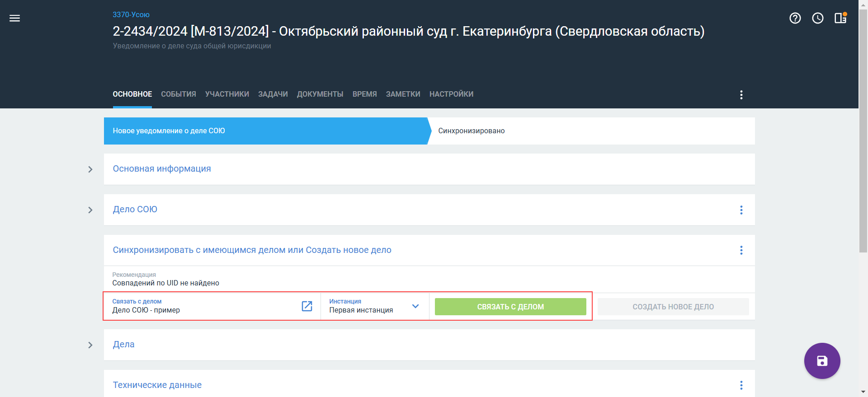Image resolution: width=868 pixels, height=397 pixels.
Task: Open the side panel icon with notification dot
Action: pyautogui.click(x=840, y=18)
